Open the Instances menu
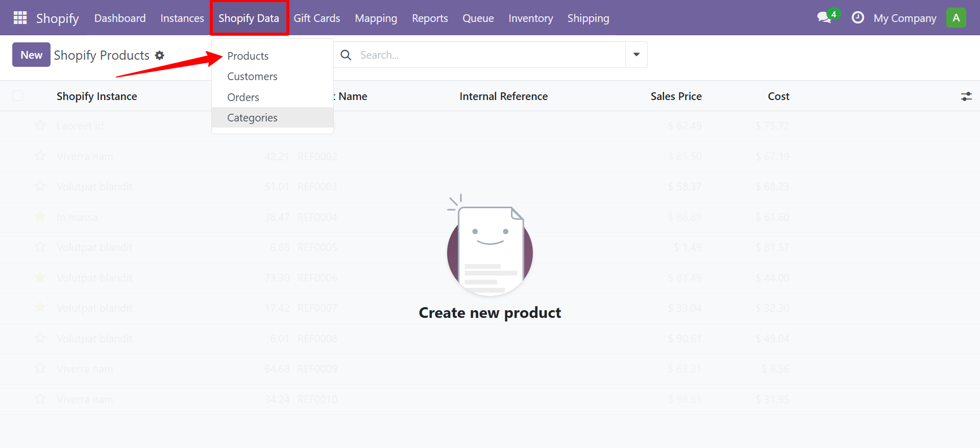The image size is (980, 448). (x=182, y=18)
